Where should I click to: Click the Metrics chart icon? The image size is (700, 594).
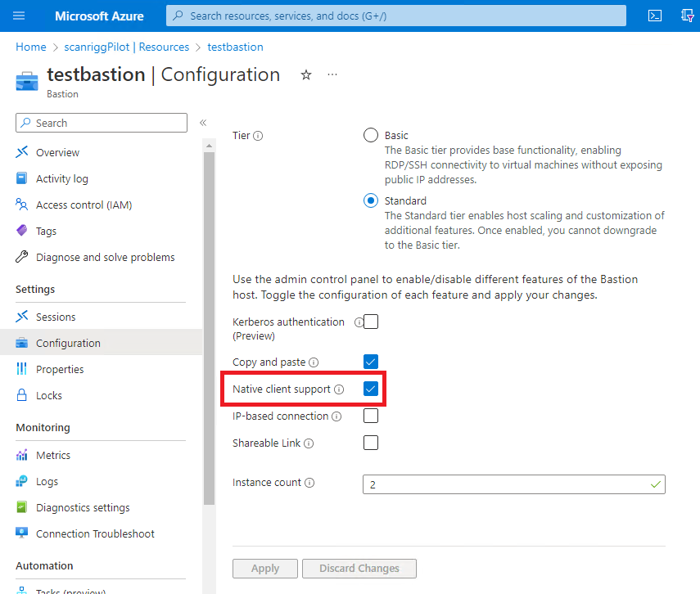click(x=22, y=455)
